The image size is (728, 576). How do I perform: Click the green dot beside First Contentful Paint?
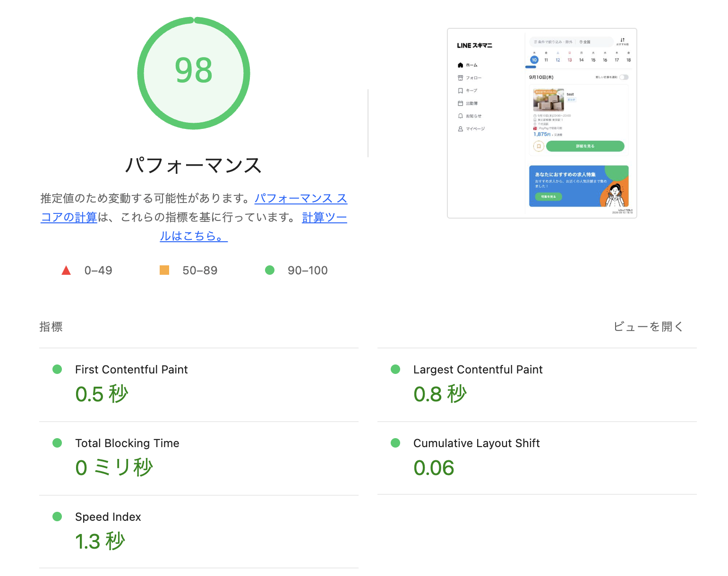tap(57, 369)
